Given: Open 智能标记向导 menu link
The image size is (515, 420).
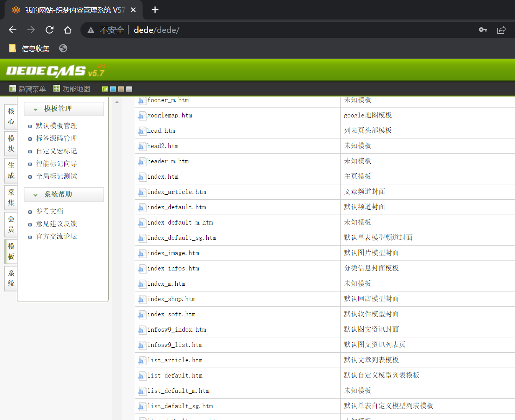Looking at the screenshot, I should 56,164.
